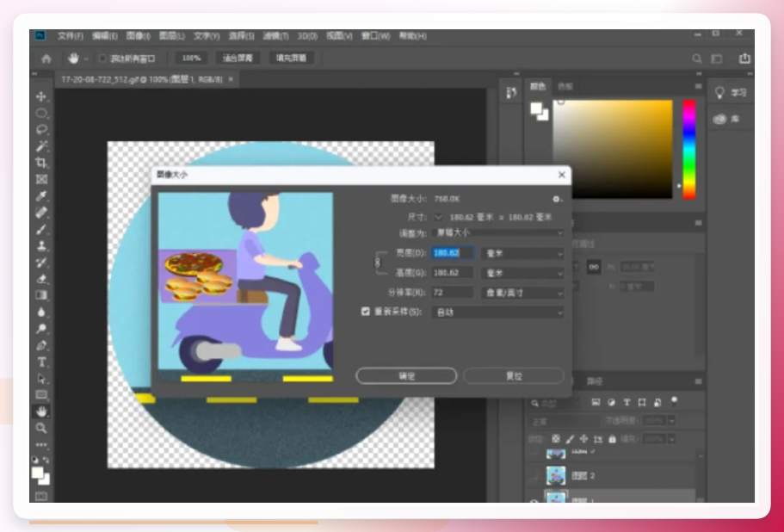Open the 编辑(E) menu

tap(105, 36)
